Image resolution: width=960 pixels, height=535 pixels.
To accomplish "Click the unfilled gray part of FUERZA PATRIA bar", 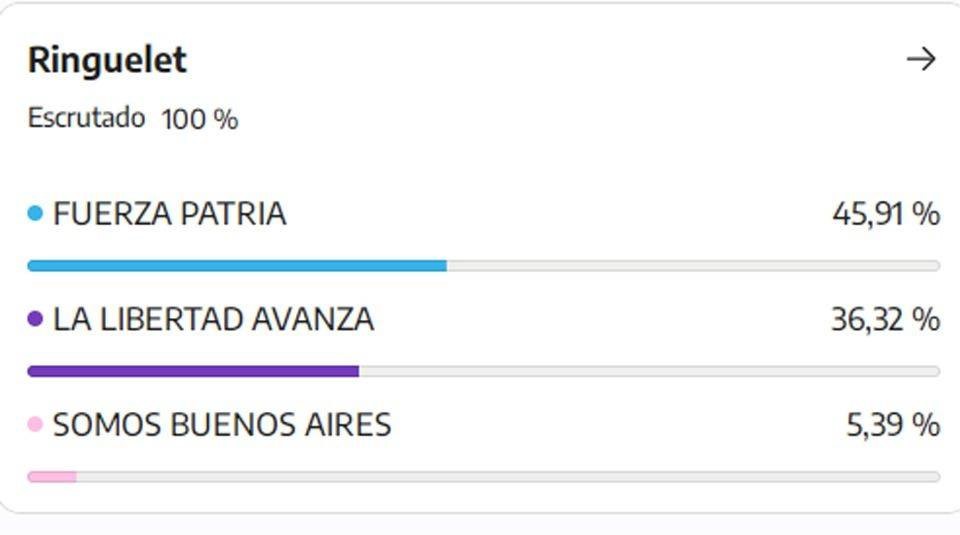I will click(694, 266).
